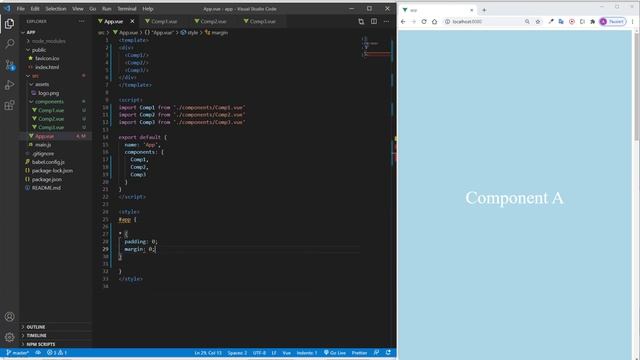Split the editor to the right

pyautogui.click(x=374, y=21)
